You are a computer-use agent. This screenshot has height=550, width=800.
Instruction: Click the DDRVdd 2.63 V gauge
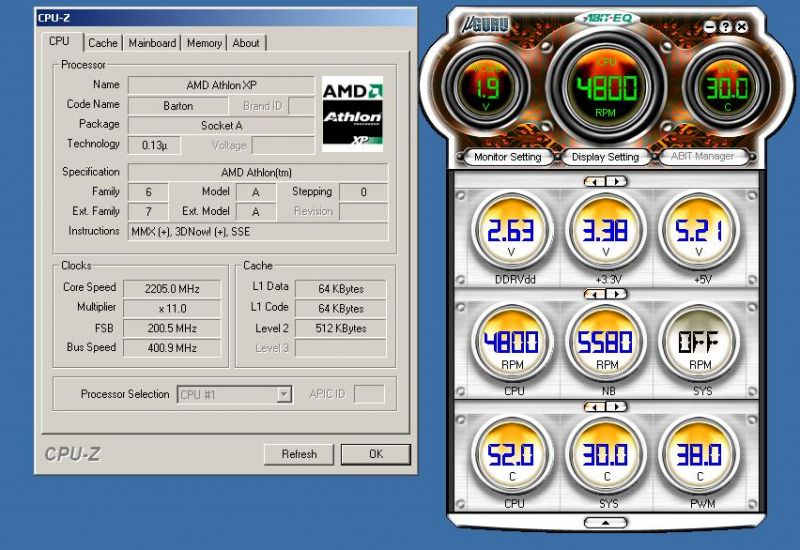[511, 231]
